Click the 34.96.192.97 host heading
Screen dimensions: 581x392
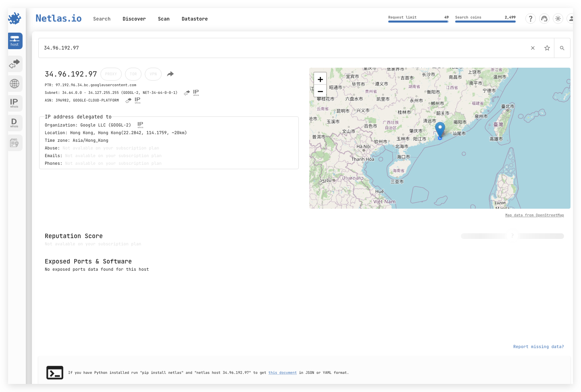(x=71, y=74)
